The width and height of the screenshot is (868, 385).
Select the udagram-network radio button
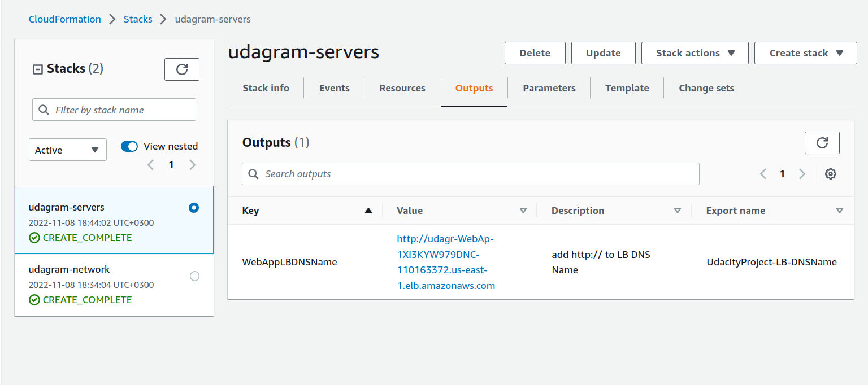point(194,276)
